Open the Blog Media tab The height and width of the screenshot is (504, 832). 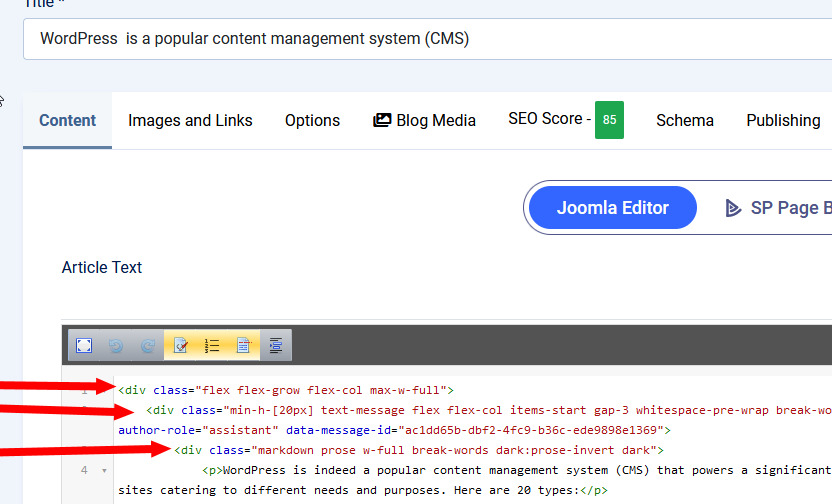coord(424,120)
